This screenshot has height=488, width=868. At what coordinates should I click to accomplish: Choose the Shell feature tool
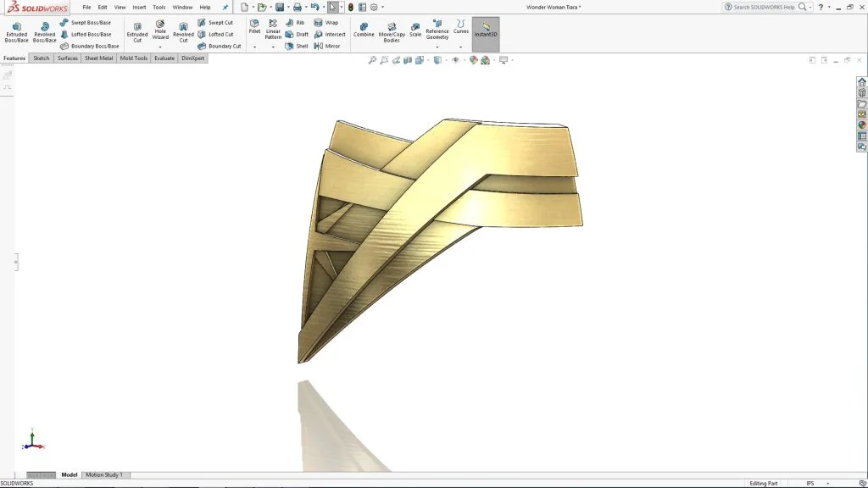pyautogui.click(x=297, y=46)
